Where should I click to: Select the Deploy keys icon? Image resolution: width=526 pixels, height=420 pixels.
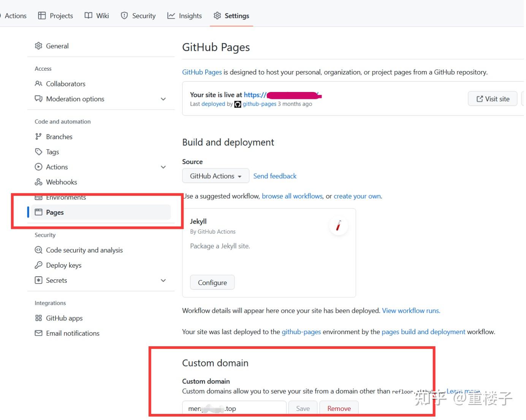(38, 265)
